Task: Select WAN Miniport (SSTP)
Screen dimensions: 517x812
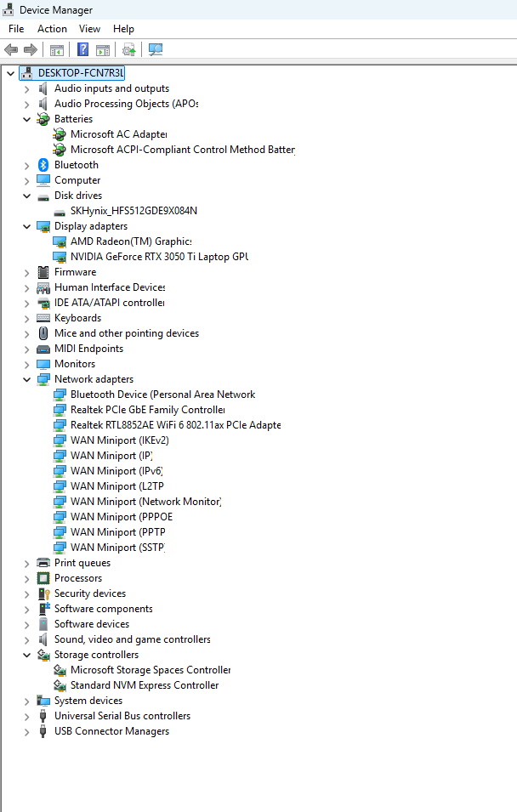Action: [117, 548]
